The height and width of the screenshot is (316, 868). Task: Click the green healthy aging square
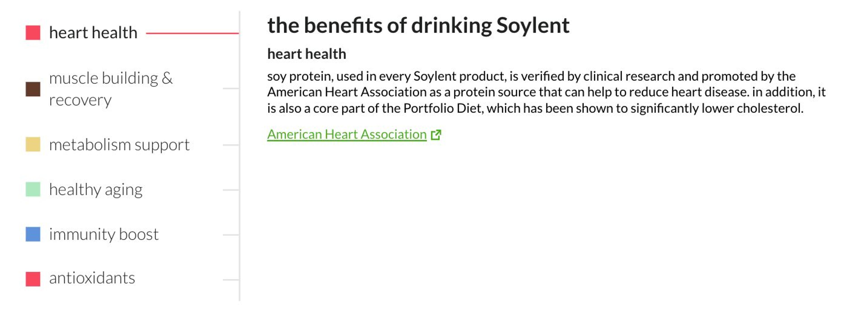33,190
